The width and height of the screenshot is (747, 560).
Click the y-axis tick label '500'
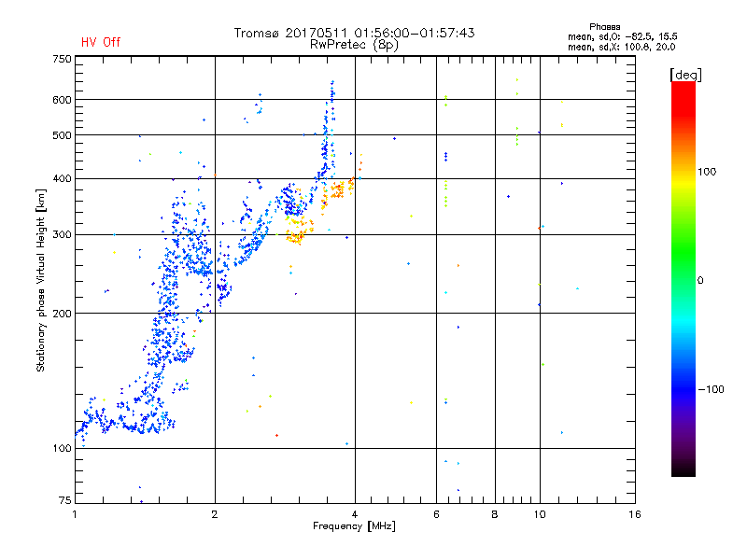tap(62, 135)
